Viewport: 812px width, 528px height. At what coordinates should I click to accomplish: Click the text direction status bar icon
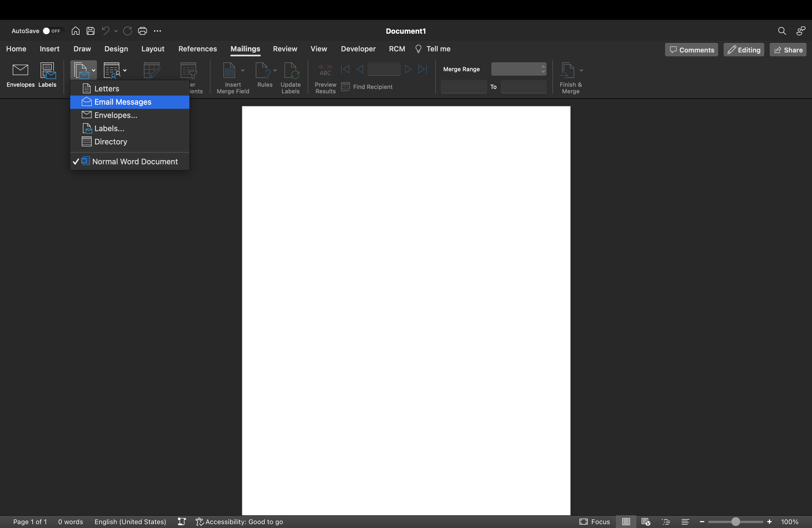click(x=182, y=522)
